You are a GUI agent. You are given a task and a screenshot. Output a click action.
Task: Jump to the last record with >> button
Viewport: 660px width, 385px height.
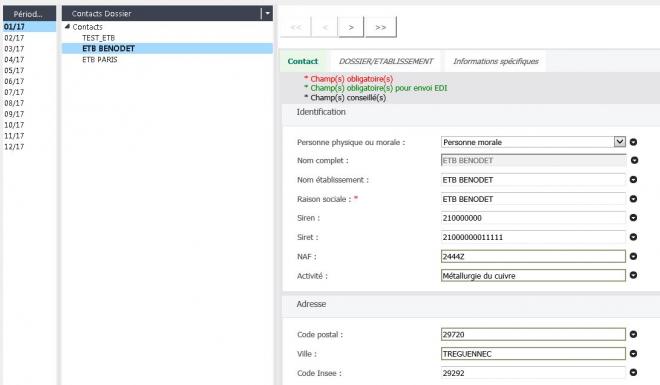pyautogui.click(x=381, y=27)
